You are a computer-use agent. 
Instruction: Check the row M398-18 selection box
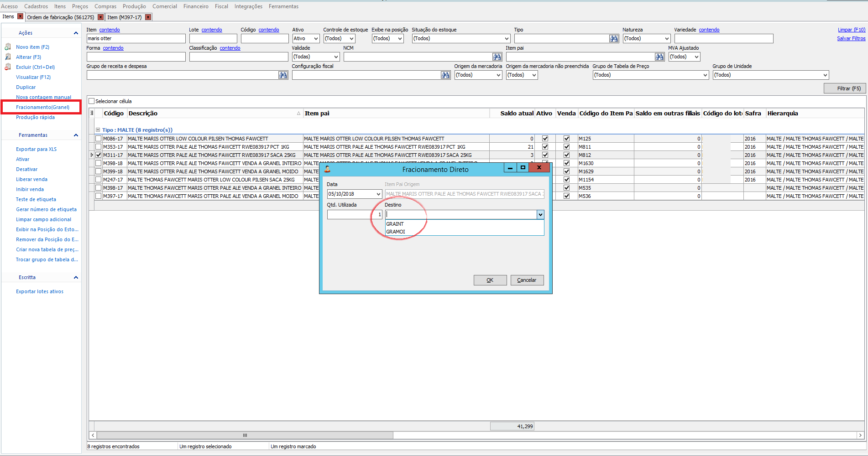click(x=98, y=163)
